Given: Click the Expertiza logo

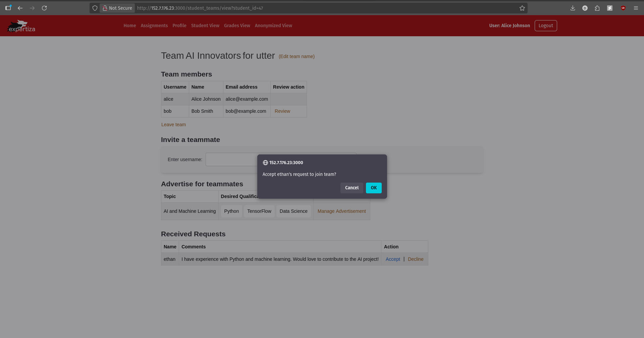Looking at the screenshot, I should point(21,26).
